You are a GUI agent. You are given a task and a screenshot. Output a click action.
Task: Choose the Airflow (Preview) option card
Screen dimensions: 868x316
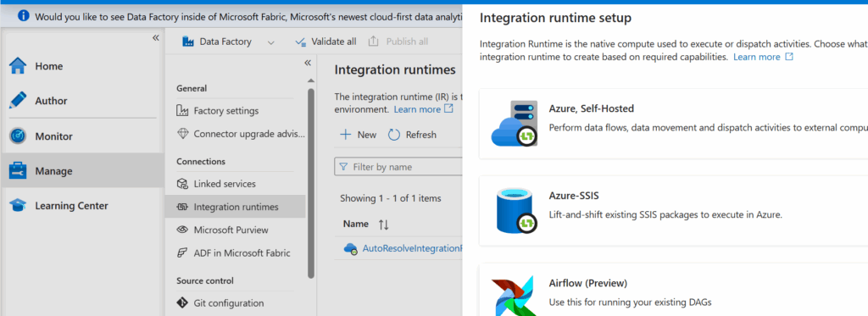click(x=673, y=290)
